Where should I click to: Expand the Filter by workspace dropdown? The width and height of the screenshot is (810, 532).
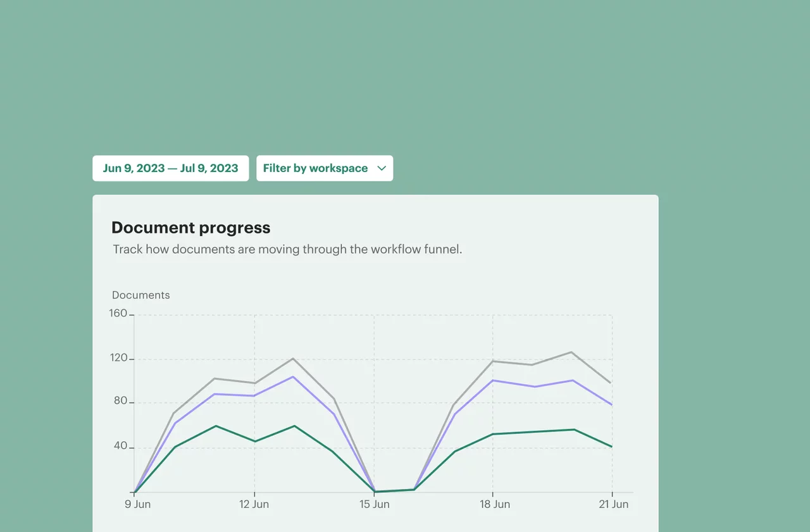[325, 168]
